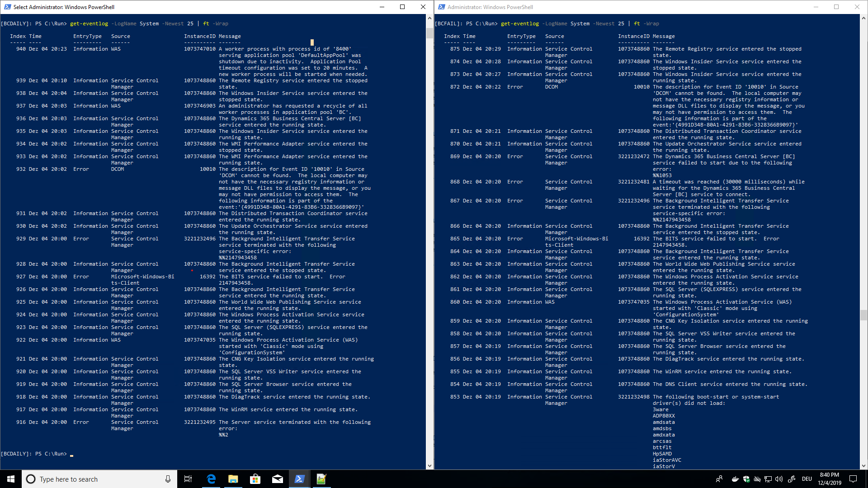The height and width of the screenshot is (488, 868).
Task: Click '%%1053' error code in right window
Action: coord(662,175)
